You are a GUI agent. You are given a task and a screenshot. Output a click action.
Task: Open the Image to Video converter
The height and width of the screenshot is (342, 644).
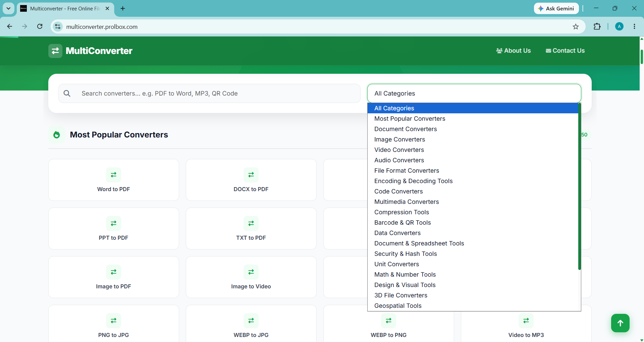click(x=251, y=277)
